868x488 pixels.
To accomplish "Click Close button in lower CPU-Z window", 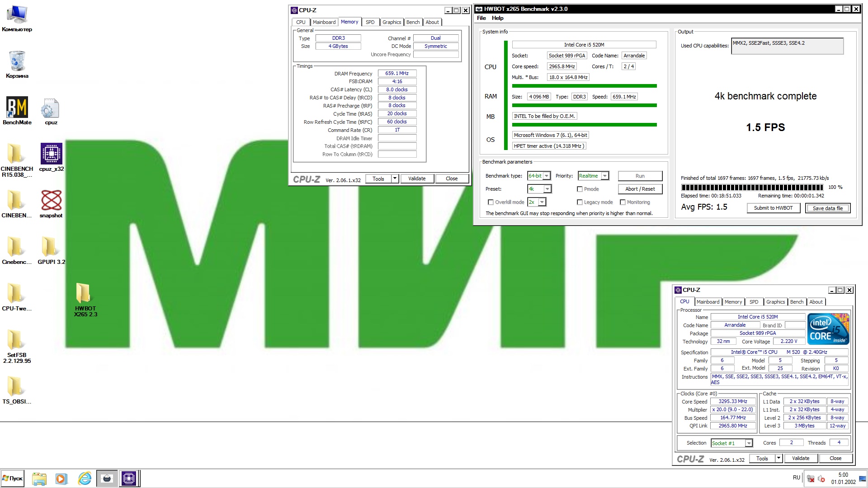I will pyautogui.click(x=835, y=458).
